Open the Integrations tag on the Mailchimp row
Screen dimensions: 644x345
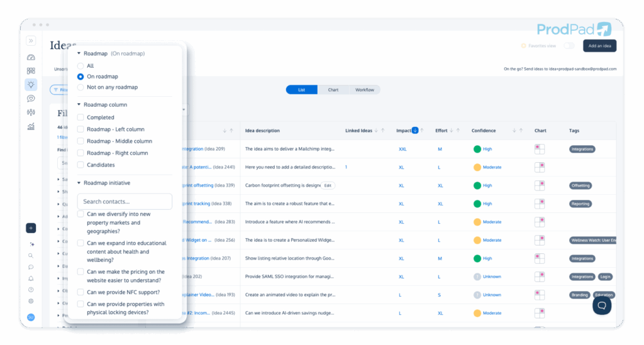pyautogui.click(x=582, y=150)
